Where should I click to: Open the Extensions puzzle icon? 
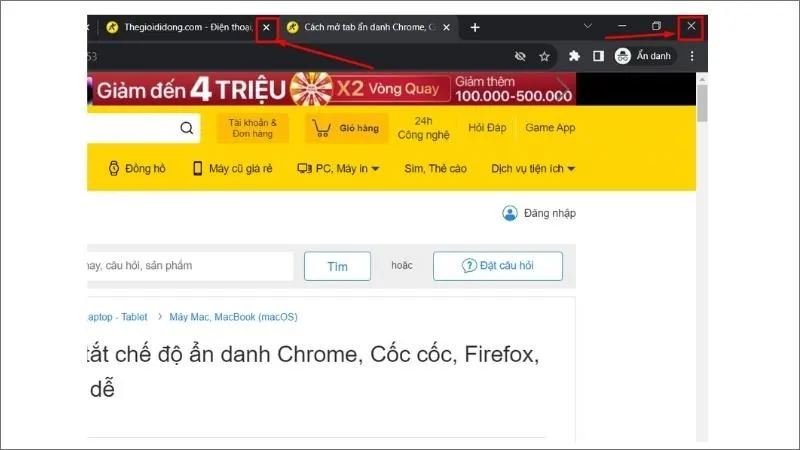pos(574,56)
